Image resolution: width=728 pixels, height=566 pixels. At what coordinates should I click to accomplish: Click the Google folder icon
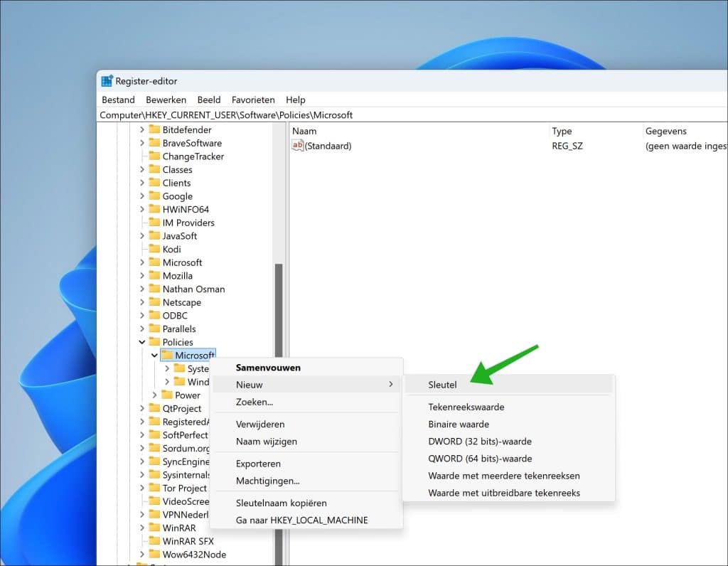tap(154, 196)
